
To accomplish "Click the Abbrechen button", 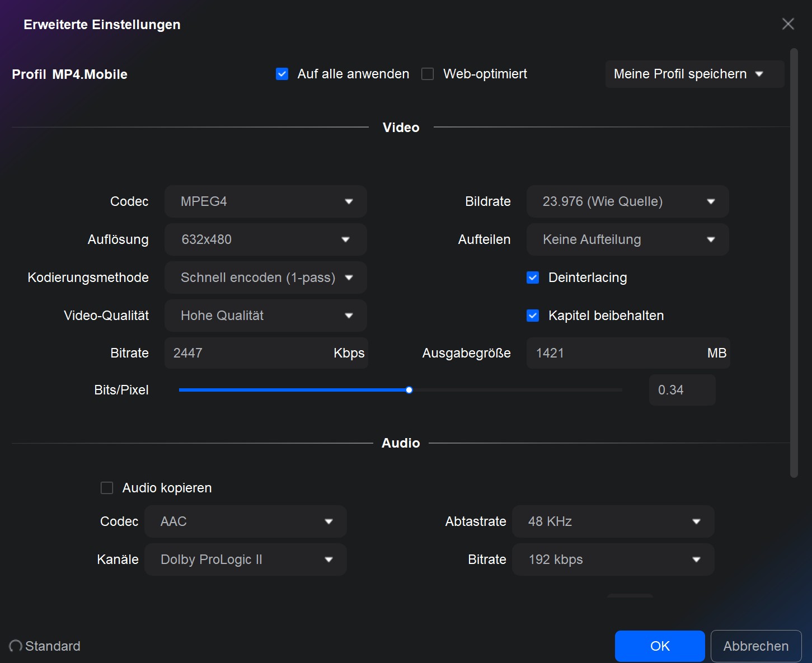I will [x=756, y=646].
